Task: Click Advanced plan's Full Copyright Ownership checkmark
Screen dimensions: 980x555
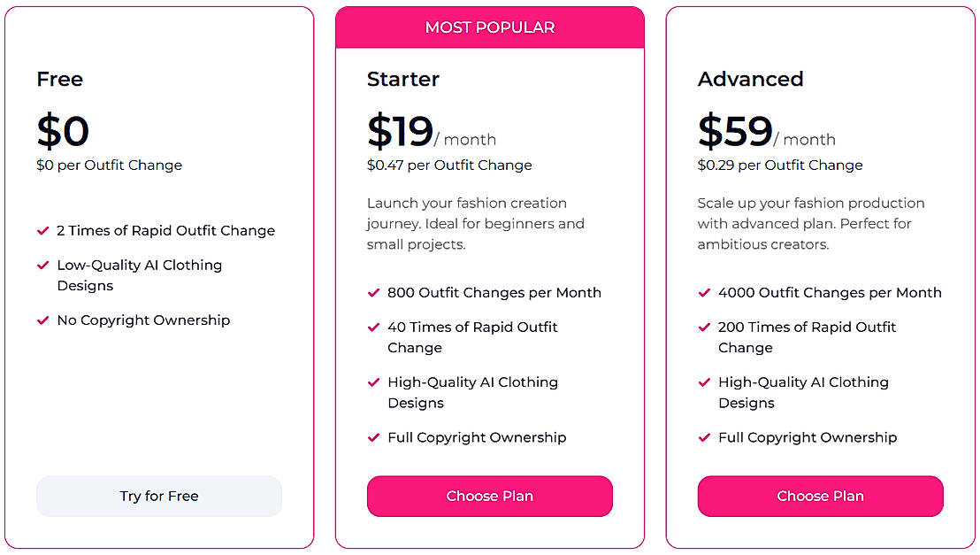Action: tap(704, 437)
